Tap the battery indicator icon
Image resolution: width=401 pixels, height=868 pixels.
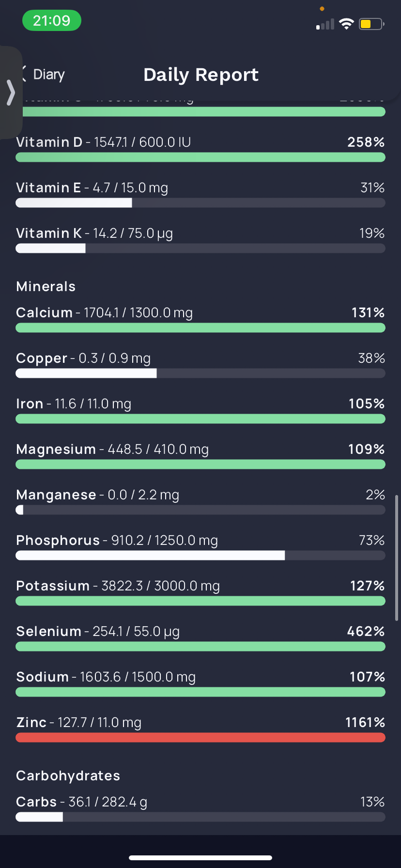click(x=371, y=24)
